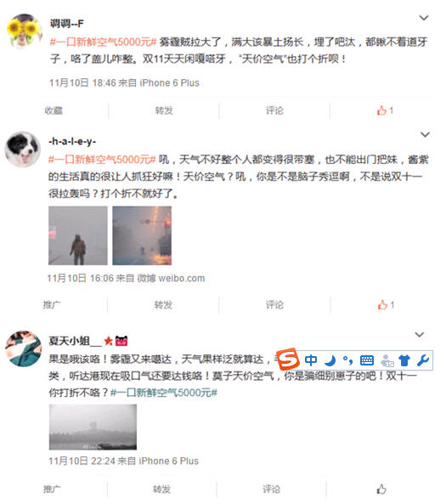The width and height of the screenshot is (446, 504).
Task: Open the Sogou soft keyboard icon
Action: tap(367, 360)
